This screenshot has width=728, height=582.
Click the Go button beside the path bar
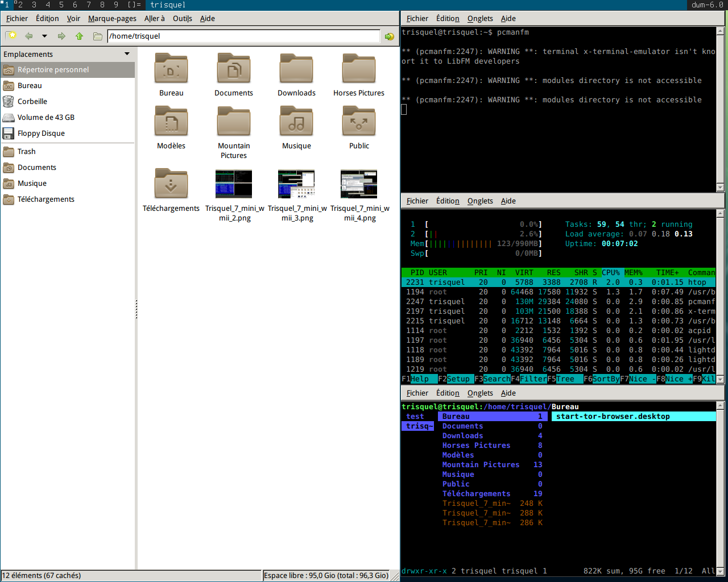point(389,36)
